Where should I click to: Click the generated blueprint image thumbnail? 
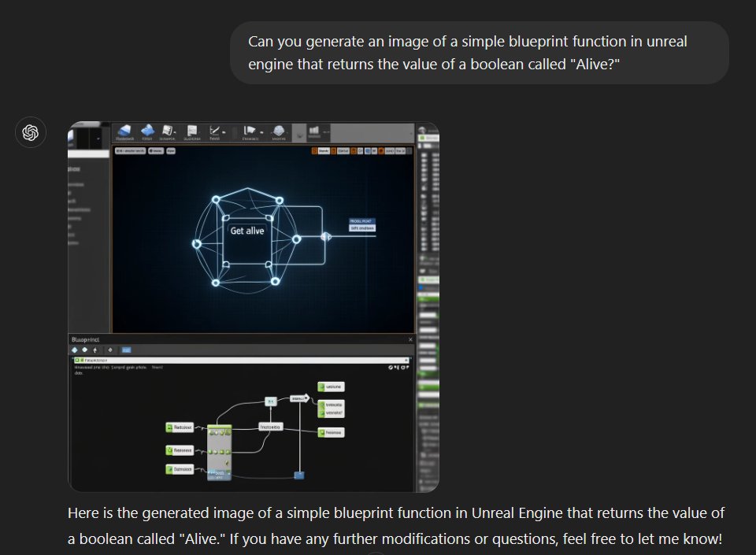click(x=252, y=307)
